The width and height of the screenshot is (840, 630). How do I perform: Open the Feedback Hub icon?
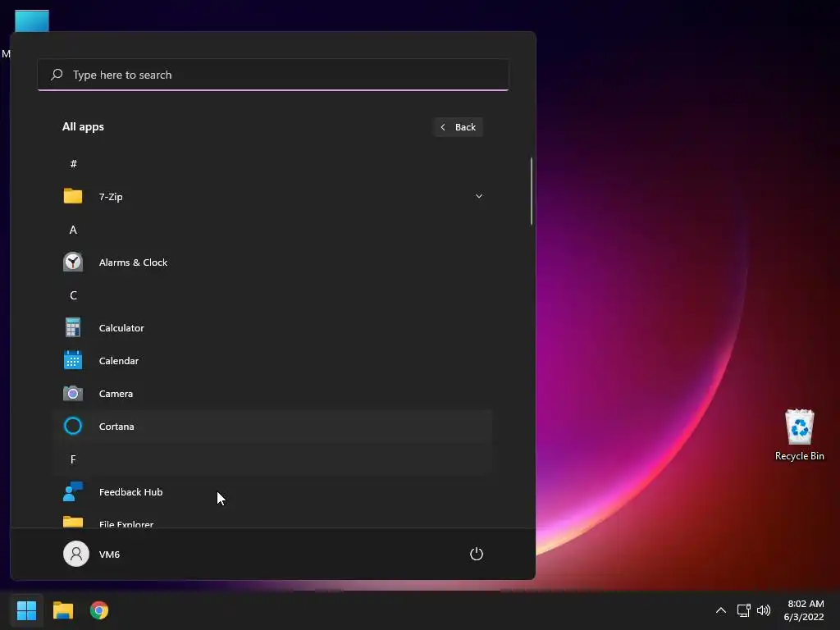(73, 491)
